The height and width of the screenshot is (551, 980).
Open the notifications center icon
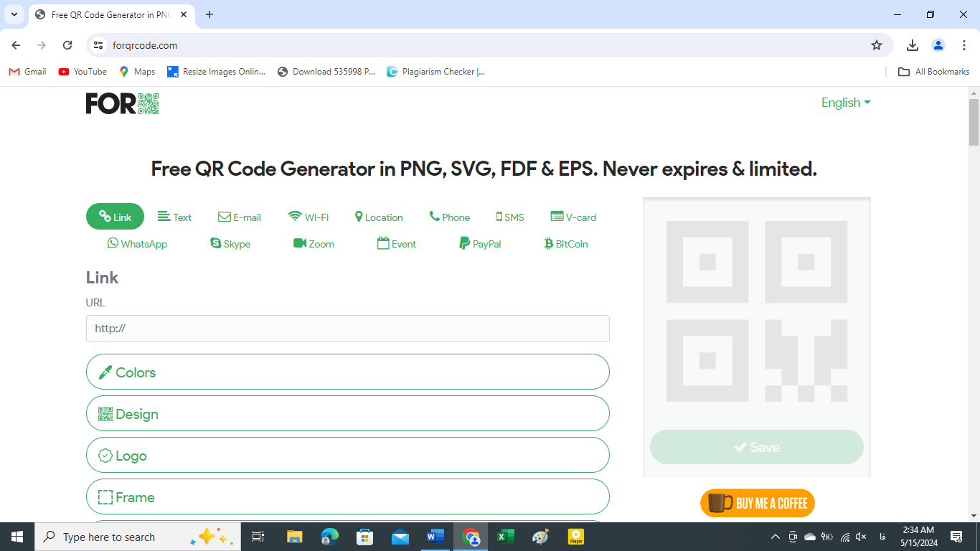pyautogui.click(x=956, y=537)
